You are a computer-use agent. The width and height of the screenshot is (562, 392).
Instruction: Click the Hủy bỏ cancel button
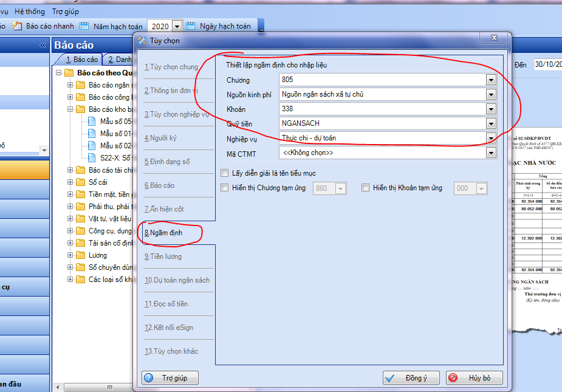[x=474, y=378]
